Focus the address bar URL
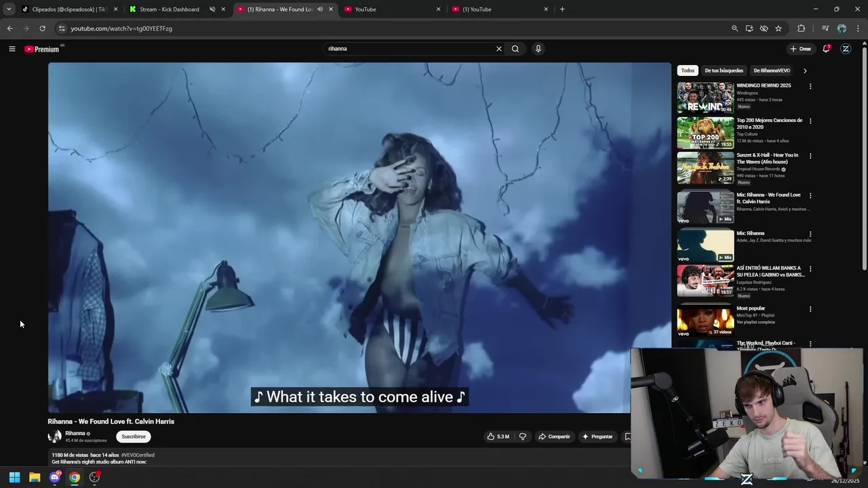 click(121, 28)
